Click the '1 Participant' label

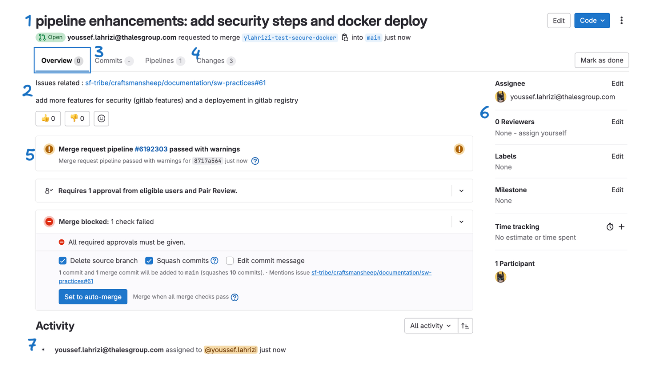tap(514, 263)
